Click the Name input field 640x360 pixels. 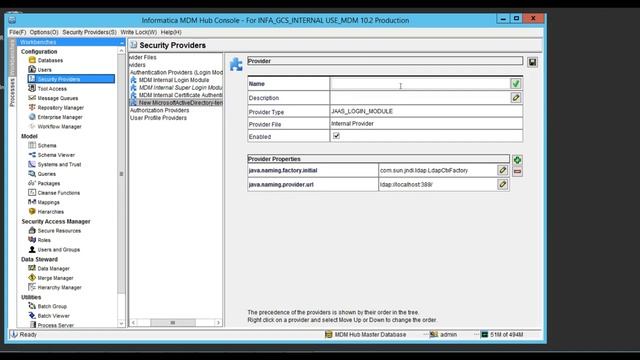pos(420,84)
